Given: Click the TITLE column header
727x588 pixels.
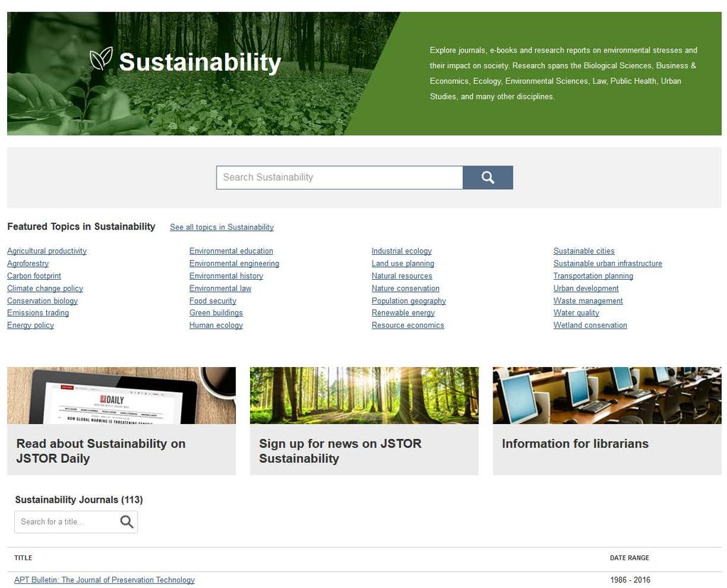Looking at the screenshot, I should [23, 558].
